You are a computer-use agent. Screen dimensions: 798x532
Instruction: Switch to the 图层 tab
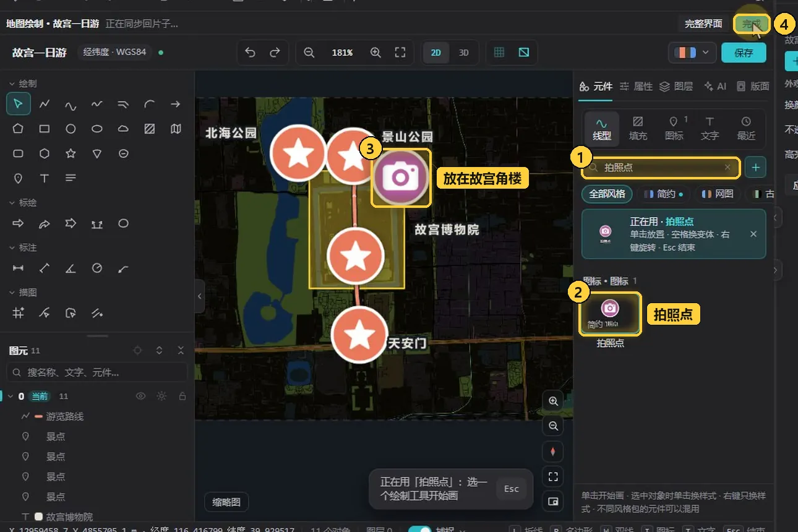676,87
